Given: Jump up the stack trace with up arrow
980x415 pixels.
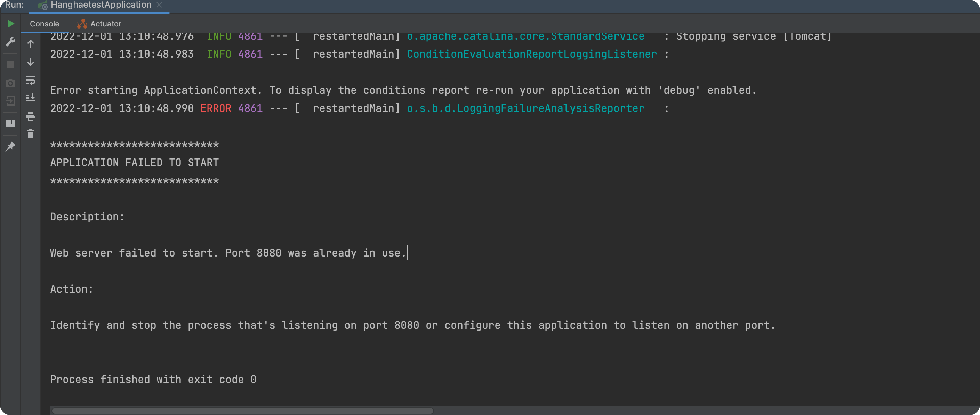Looking at the screenshot, I should tap(31, 44).
